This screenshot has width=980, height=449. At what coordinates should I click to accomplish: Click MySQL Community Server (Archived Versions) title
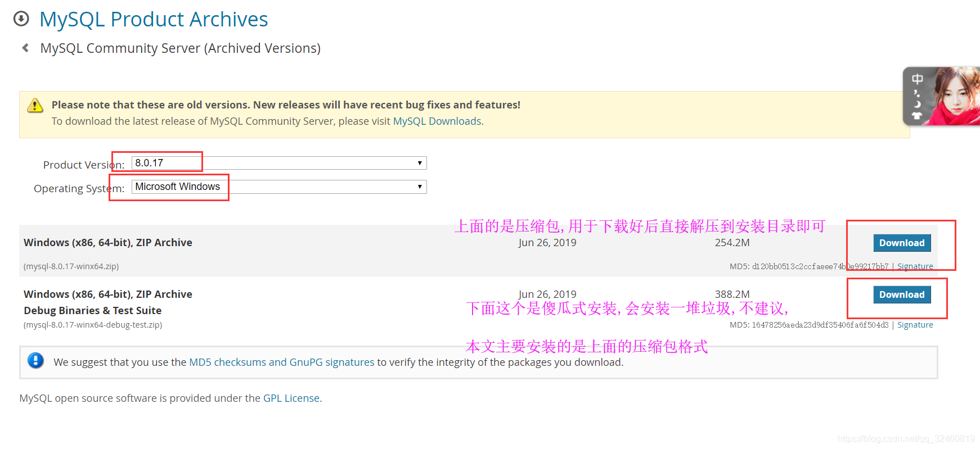[x=181, y=48]
